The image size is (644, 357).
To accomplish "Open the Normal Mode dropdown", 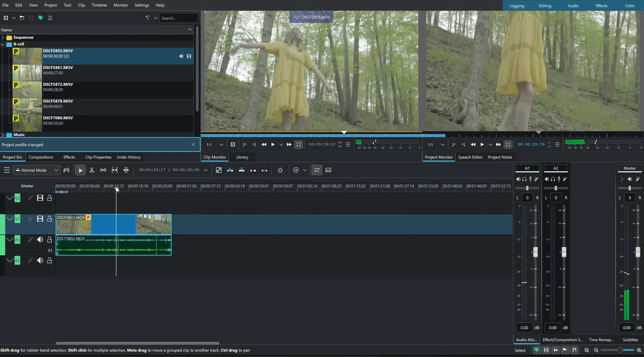I will point(36,170).
